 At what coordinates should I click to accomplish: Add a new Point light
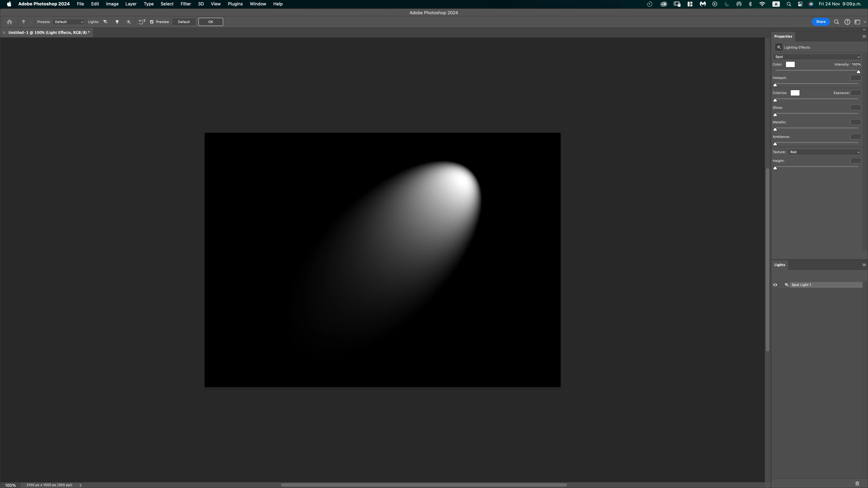[117, 22]
